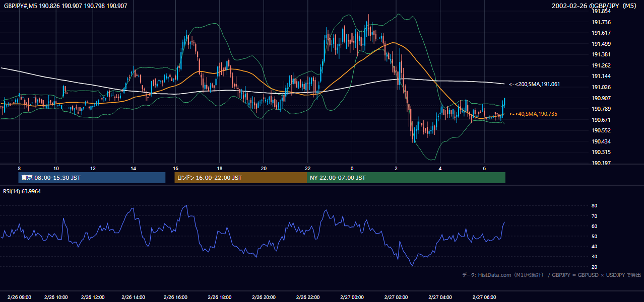The width and height of the screenshot is (644, 302).
Task: Click price axis value 191.381
Action: tap(601, 54)
